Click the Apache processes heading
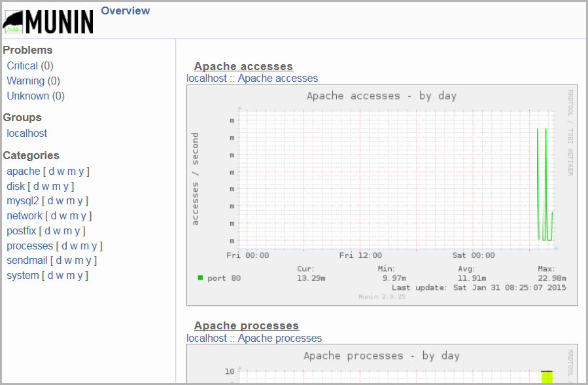This screenshot has height=385, width=588. point(246,325)
